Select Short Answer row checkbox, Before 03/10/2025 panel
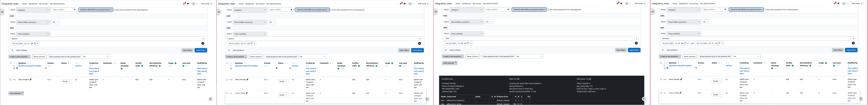 (10, 80)
